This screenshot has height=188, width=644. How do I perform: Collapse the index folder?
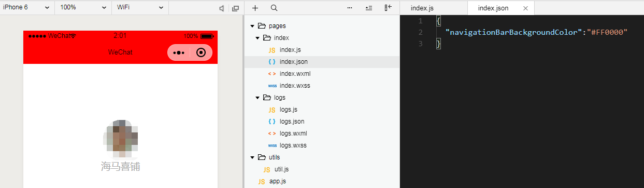(x=258, y=38)
